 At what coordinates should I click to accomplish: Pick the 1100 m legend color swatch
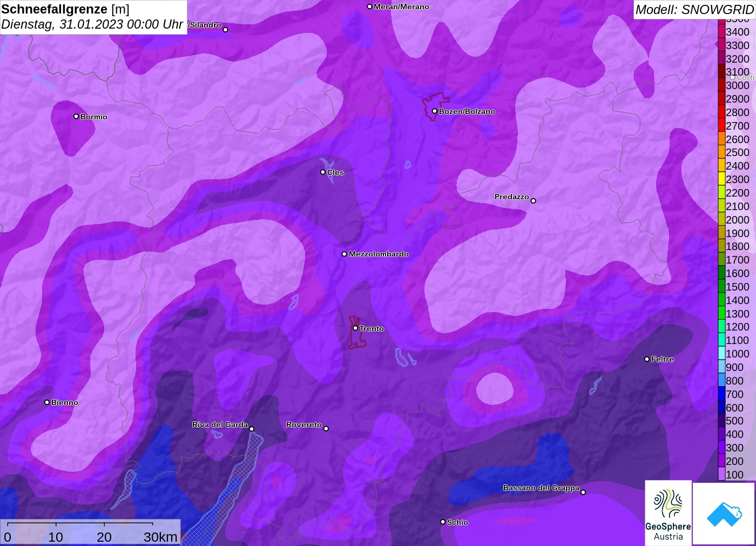coord(721,340)
